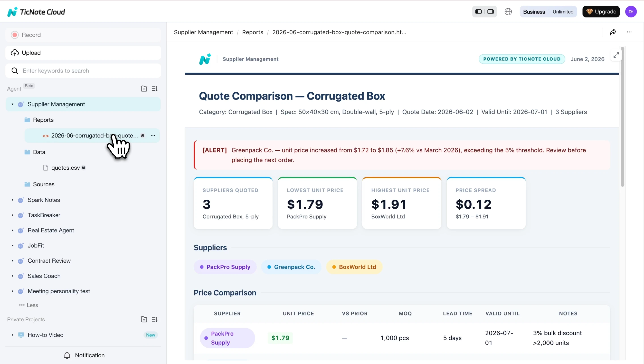Click the Upload button
The image size is (644, 364).
(83, 53)
